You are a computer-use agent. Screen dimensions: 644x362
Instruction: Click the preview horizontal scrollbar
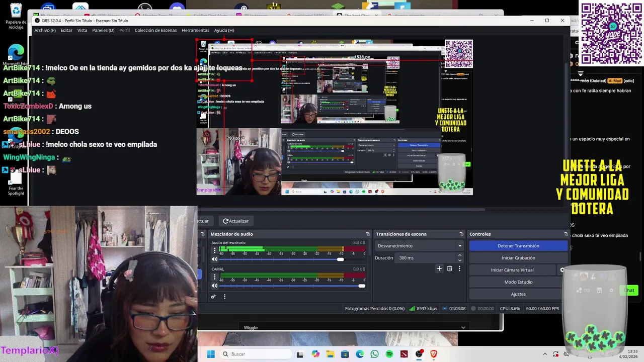tap(341, 210)
